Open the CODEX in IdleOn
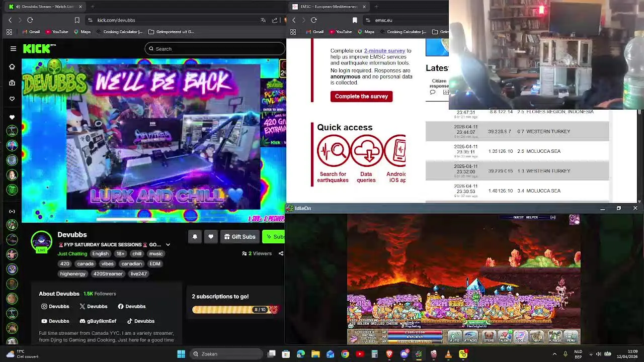Viewport: 644px width, 362px height. (x=521, y=337)
